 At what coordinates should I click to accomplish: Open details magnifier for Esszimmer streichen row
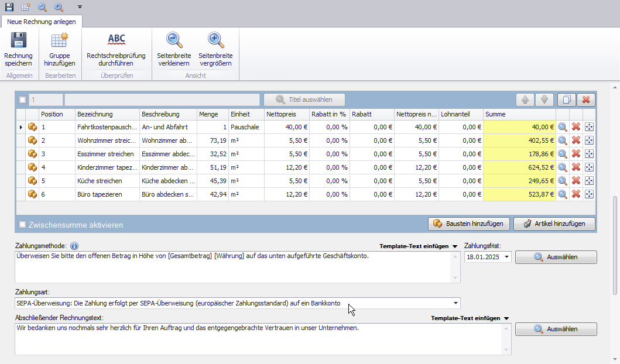click(563, 154)
